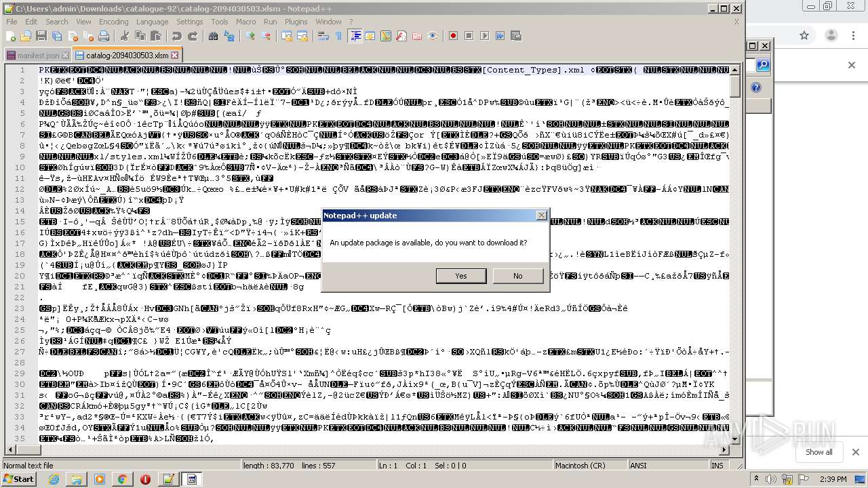Click the Playback macro icon

(x=485, y=36)
